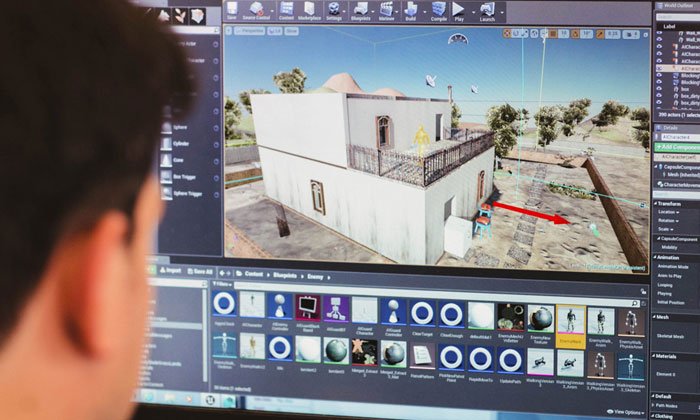This screenshot has height=420, width=700.
Task: Click the Import button in Content Browser
Action: (170, 270)
